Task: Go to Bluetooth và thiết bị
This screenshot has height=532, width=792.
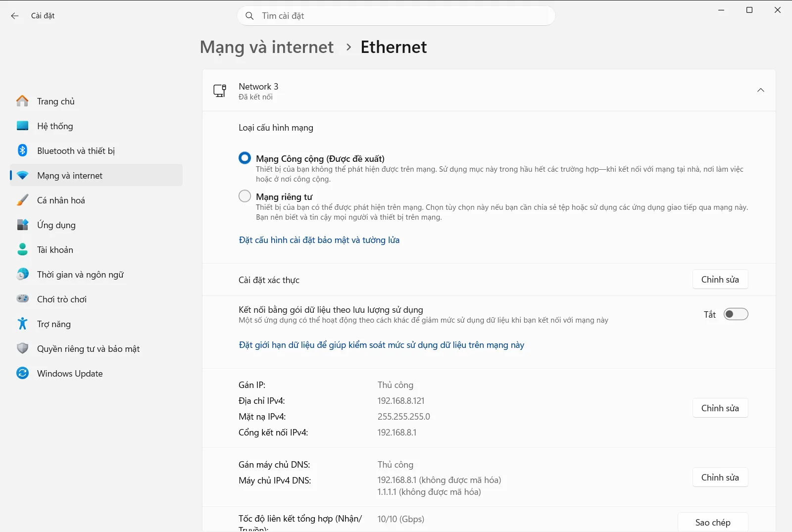Action: coord(96,150)
